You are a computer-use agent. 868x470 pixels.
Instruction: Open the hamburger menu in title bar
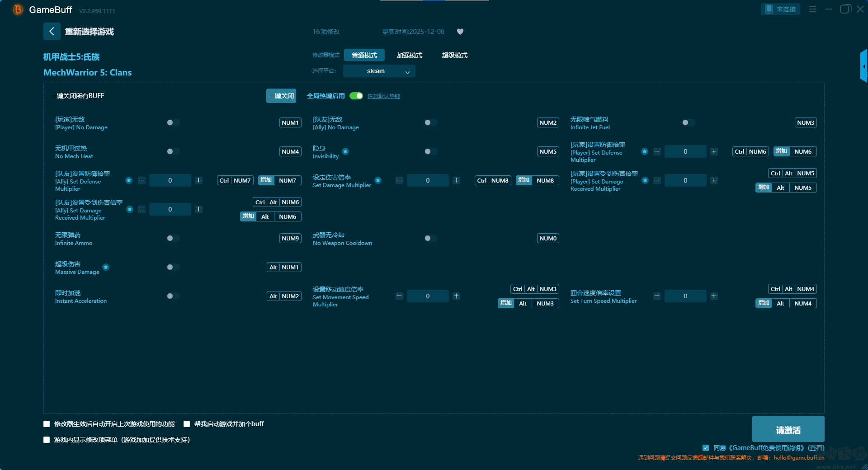tap(812, 9)
